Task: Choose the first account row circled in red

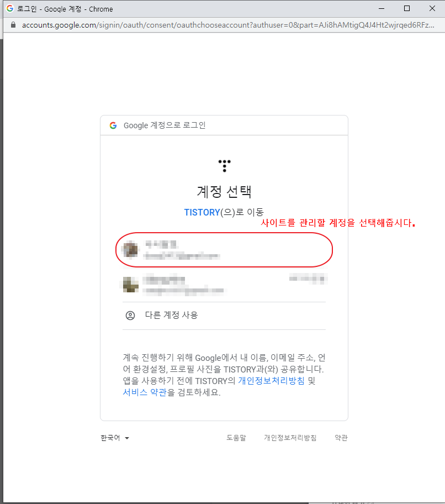Action: click(x=224, y=250)
